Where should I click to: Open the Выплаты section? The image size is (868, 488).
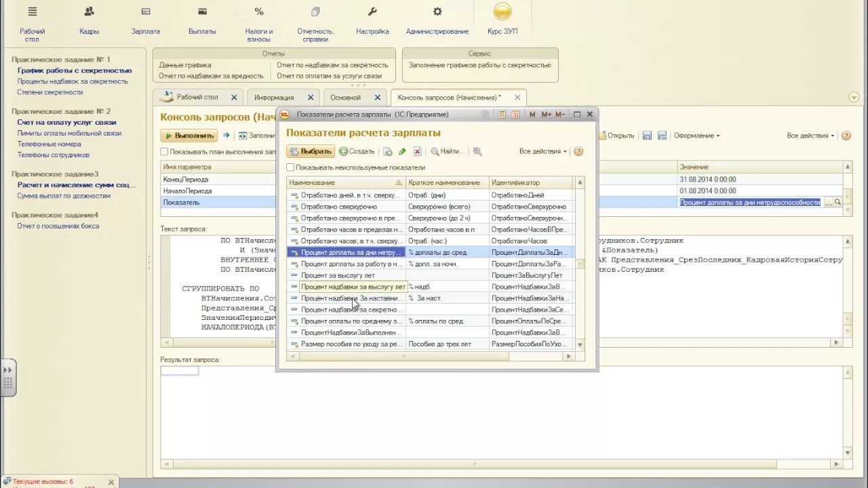coord(202,22)
